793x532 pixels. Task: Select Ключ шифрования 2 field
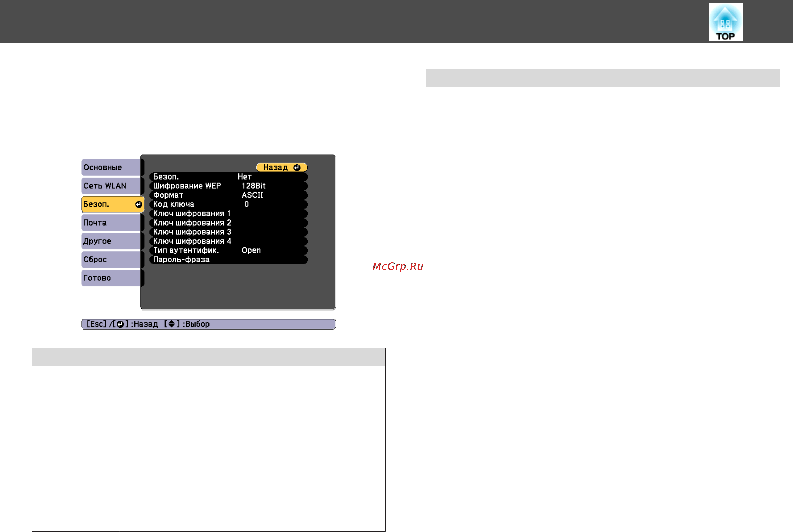[x=229, y=223]
